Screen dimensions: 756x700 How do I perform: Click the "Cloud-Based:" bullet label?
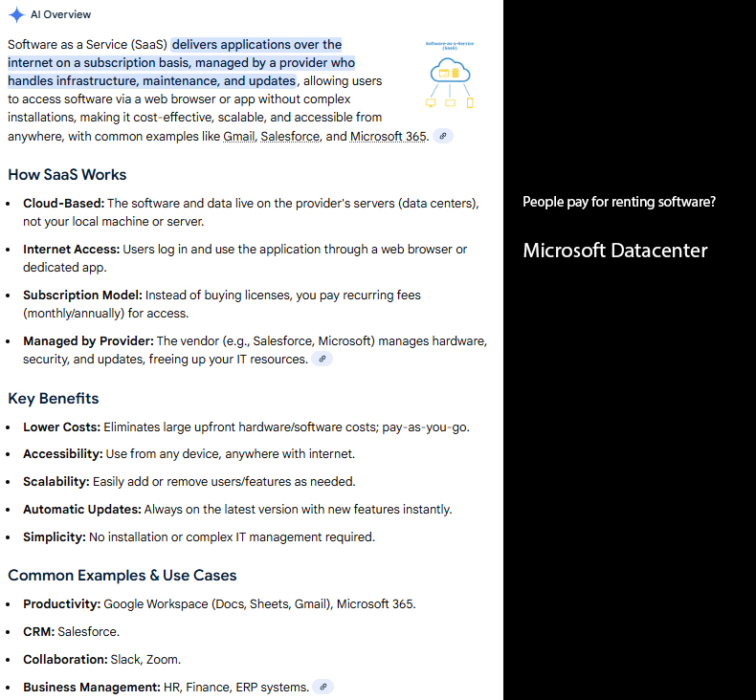pos(63,204)
